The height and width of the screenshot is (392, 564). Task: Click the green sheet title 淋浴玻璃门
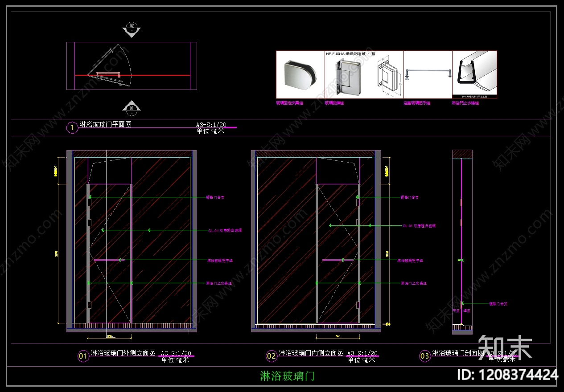287,376
